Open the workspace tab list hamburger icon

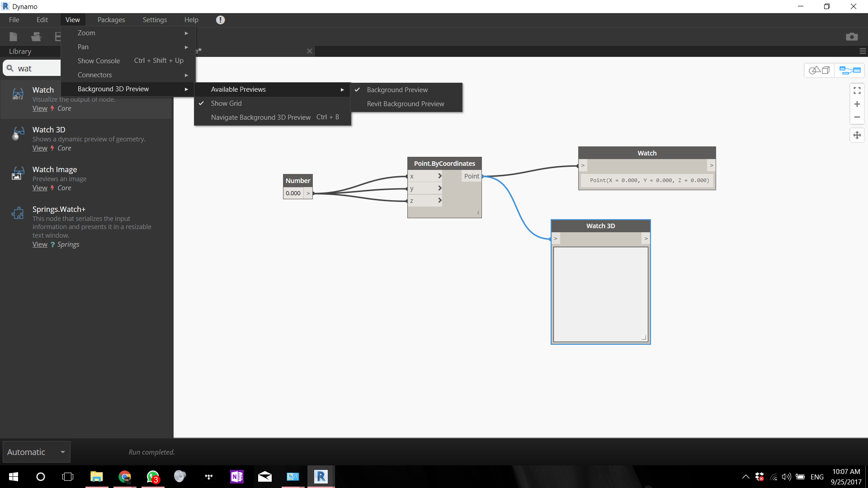(863, 51)
